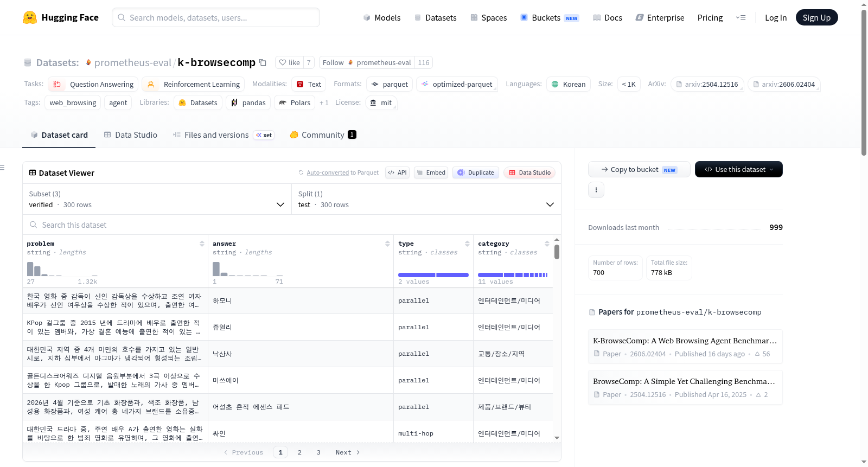The height and width of the screenshot is (467, 868).
Task: Click the answer lengths histogram
Action: [x=248, y=268]
